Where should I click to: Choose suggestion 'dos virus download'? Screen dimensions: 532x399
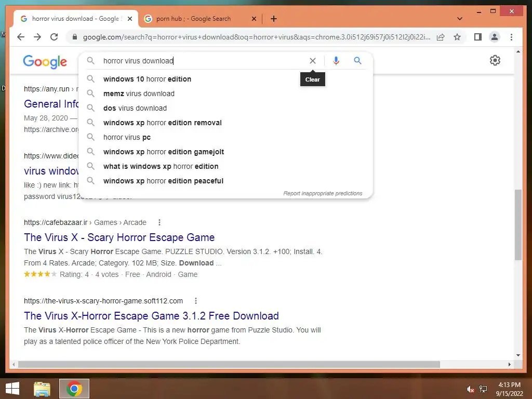click(x=135, y=108)
